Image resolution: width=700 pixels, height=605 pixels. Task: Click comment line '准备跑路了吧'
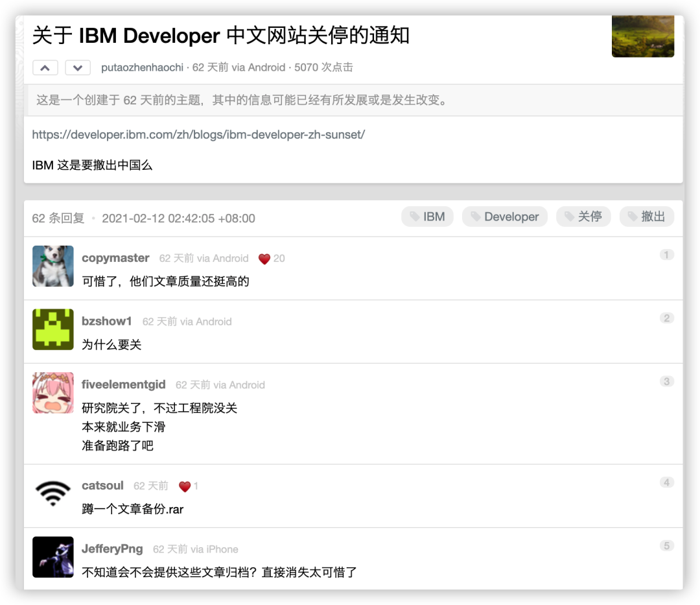118,446
